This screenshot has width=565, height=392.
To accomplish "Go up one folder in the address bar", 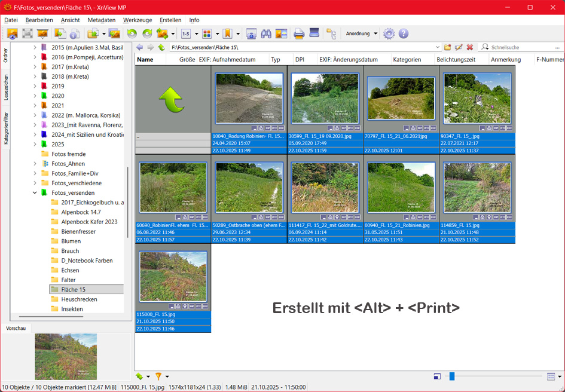I will click(161, 47).
